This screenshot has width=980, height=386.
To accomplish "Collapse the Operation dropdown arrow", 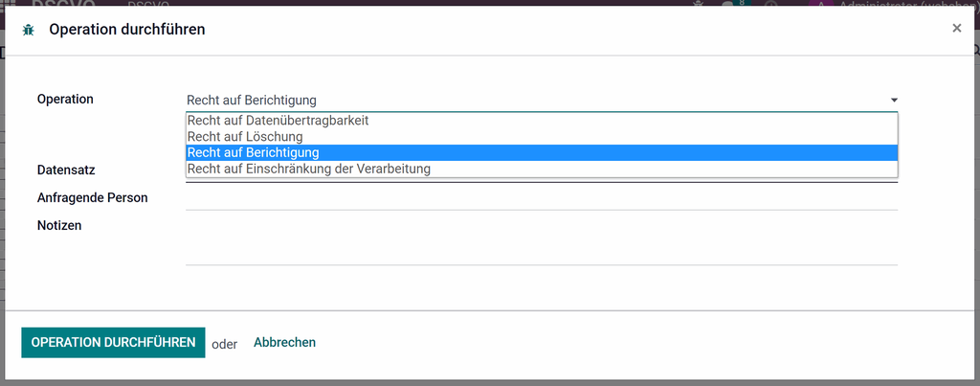I will pyautogui.click(x=894, y=101).
